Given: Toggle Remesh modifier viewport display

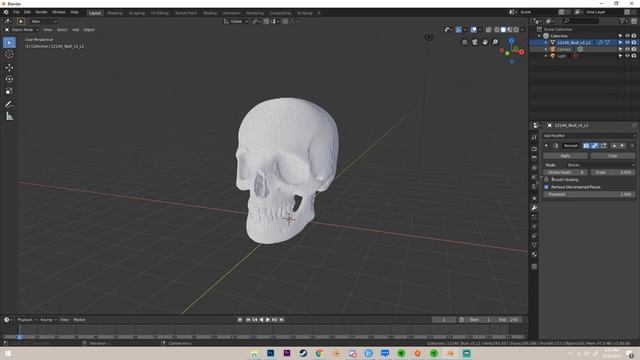Looking at the screenshot, I should tap(595, 146).
